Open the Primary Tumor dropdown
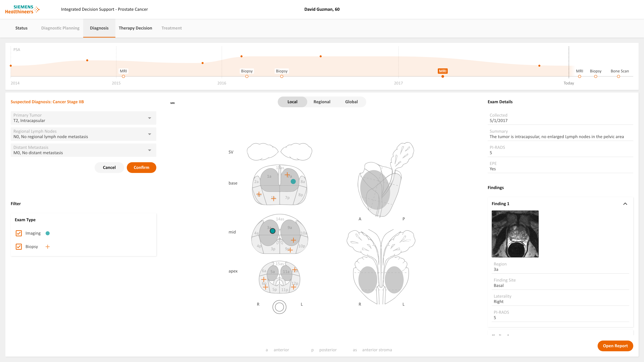Screen dimensions: 644x362 tap(84, 118)
